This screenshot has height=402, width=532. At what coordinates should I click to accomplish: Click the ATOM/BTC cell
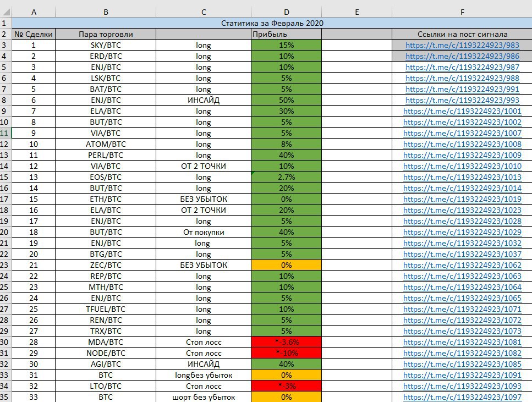tap(106, 144)
